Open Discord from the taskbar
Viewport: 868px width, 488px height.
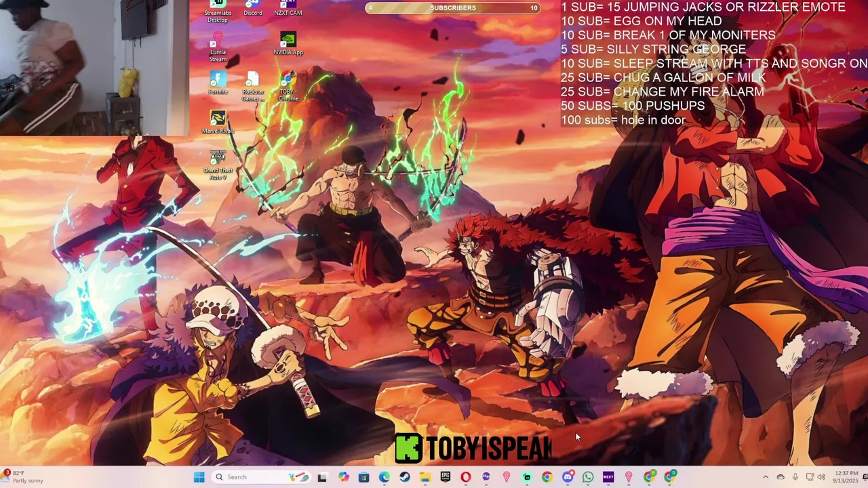(568, 477)
